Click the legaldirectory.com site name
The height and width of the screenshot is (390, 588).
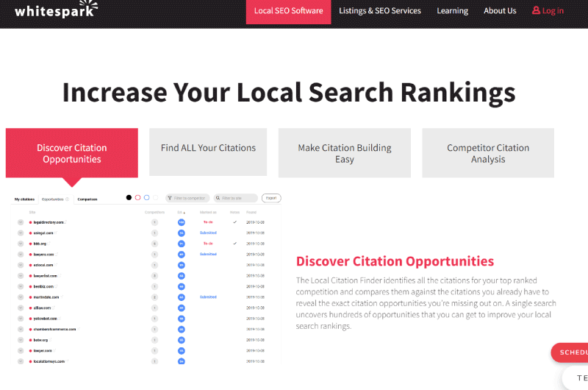pyautogui.click(x=49, y=222)
